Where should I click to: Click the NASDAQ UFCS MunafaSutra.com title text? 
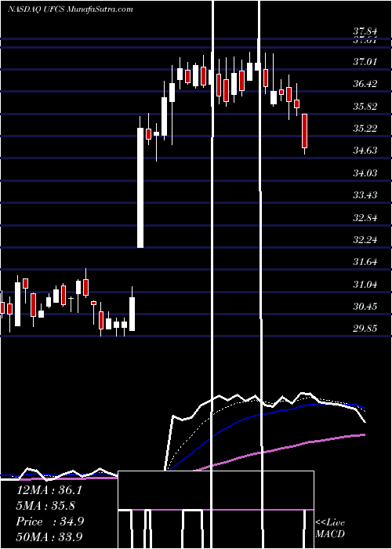(x=70, y=9)
